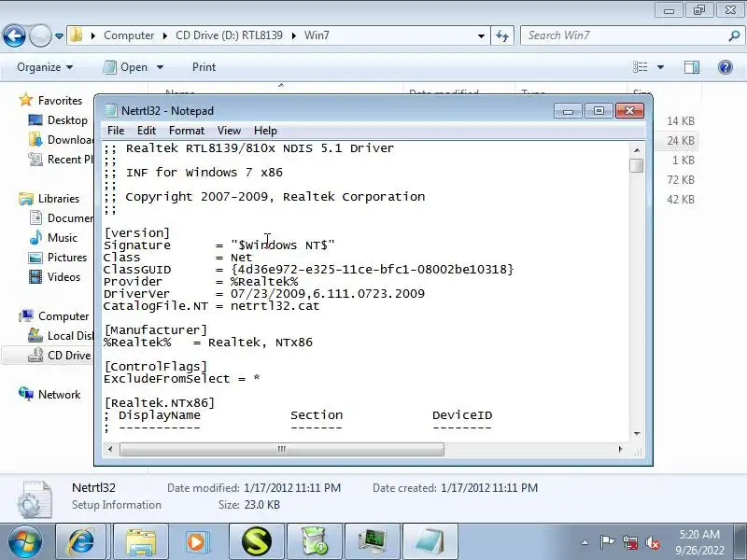Click the Notepad taskbar icon
Screen dimensions: 747x560
pos(430,541)
